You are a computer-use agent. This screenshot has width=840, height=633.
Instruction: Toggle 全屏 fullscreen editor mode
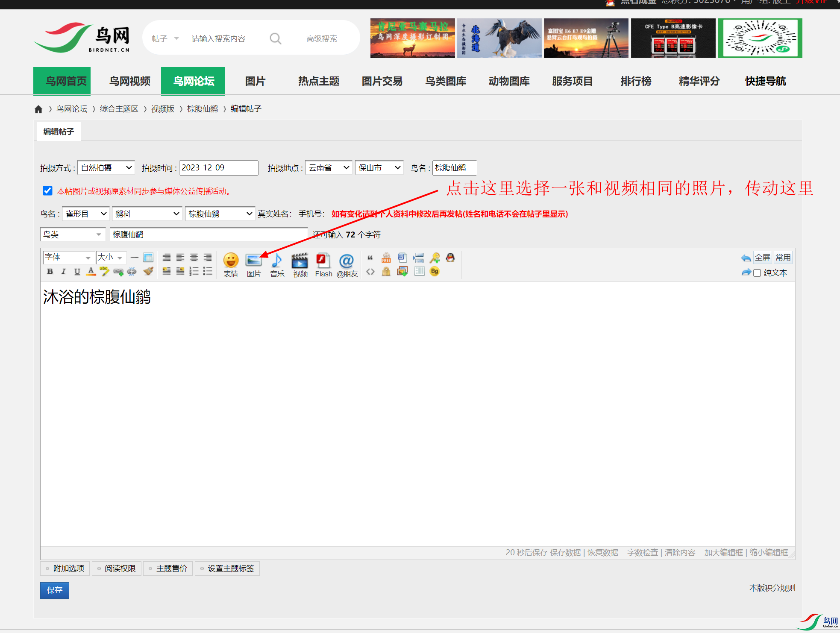762,258
